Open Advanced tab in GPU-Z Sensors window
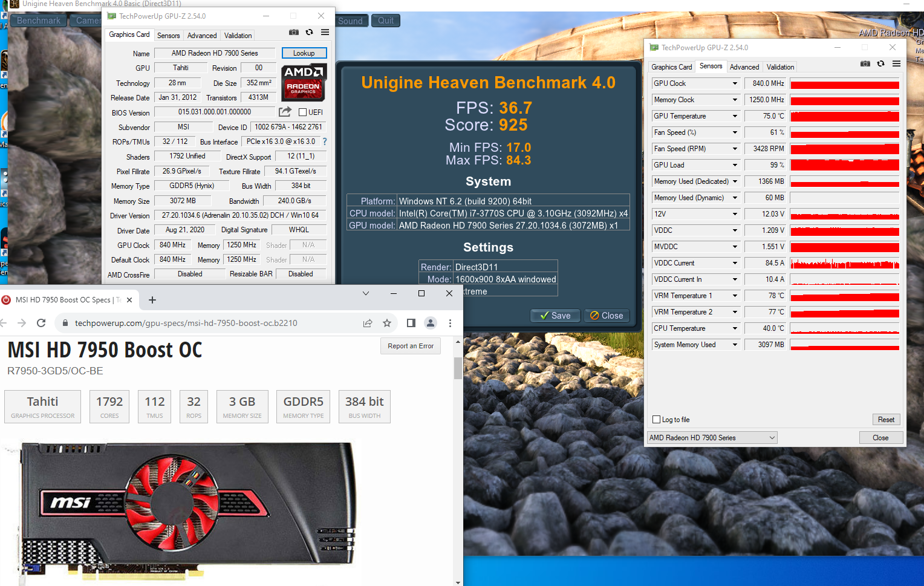924x586 pixels. coord(744,67)
